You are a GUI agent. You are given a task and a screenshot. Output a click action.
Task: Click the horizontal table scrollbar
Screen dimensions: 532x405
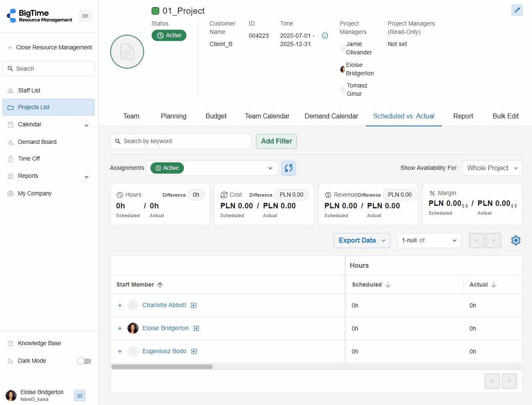(x=162, y=367)
